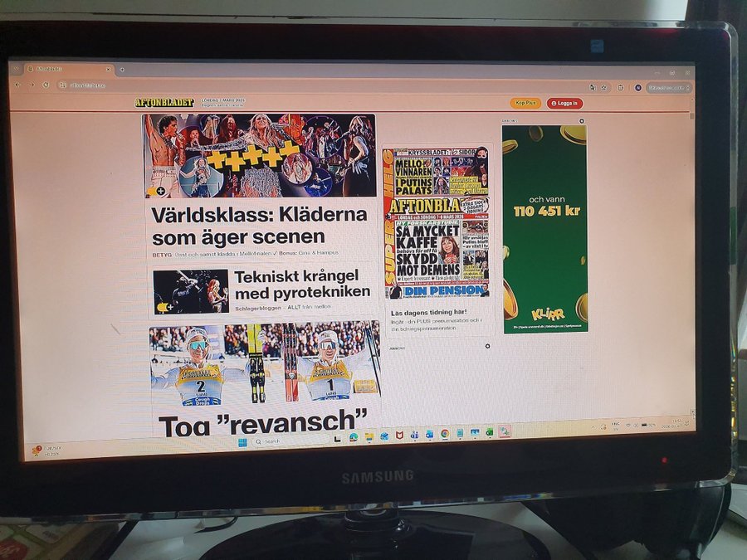Click the Chrome profile avatar
The width and height of the screenshot is (747, 560).
(x=638, y=87)
